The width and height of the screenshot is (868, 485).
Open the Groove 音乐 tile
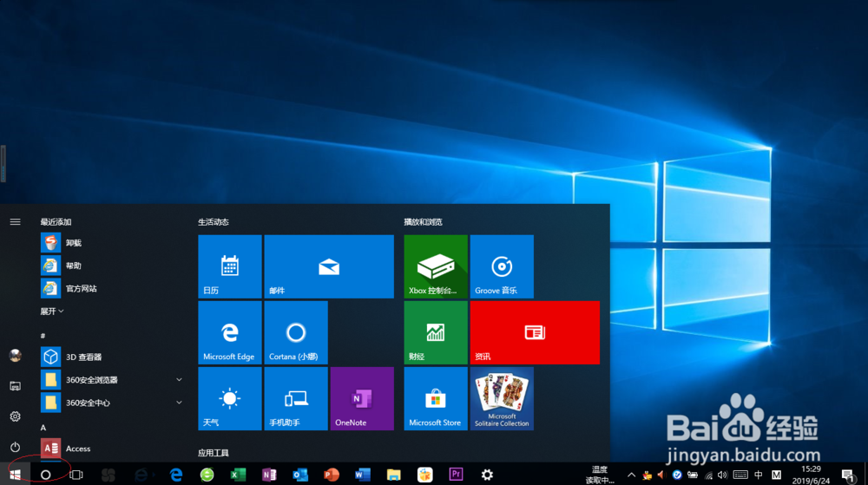pyautogui.click(x=502, y=266)
